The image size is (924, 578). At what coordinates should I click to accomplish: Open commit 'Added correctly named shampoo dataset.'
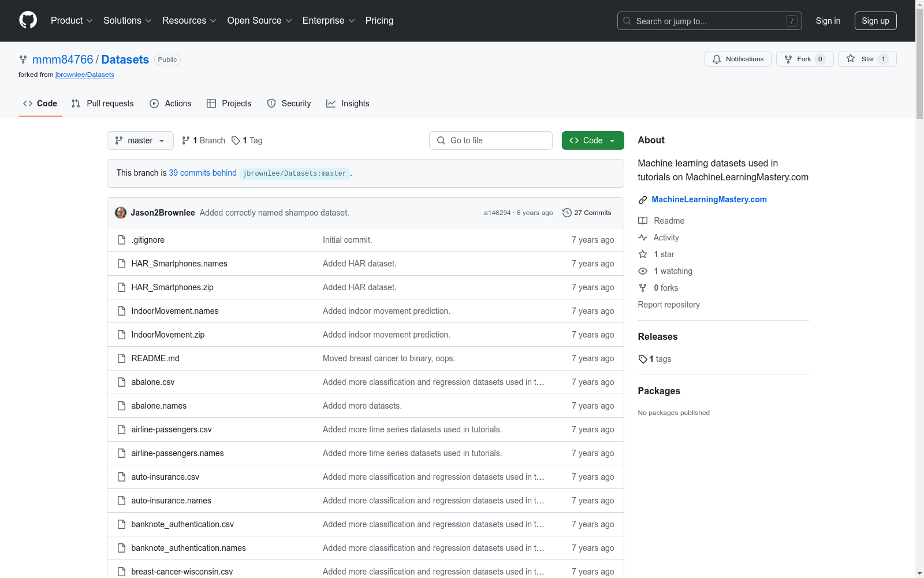[x=274, y=213]
